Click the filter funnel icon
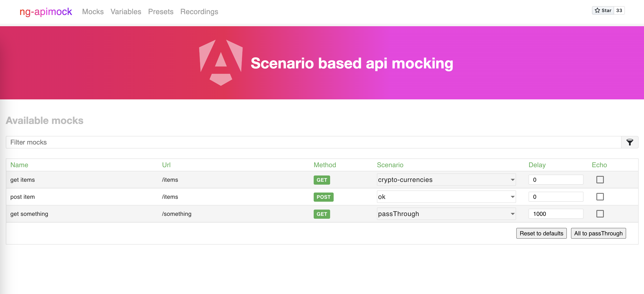This screenshot has width=644, height=294. pos(629,142)
